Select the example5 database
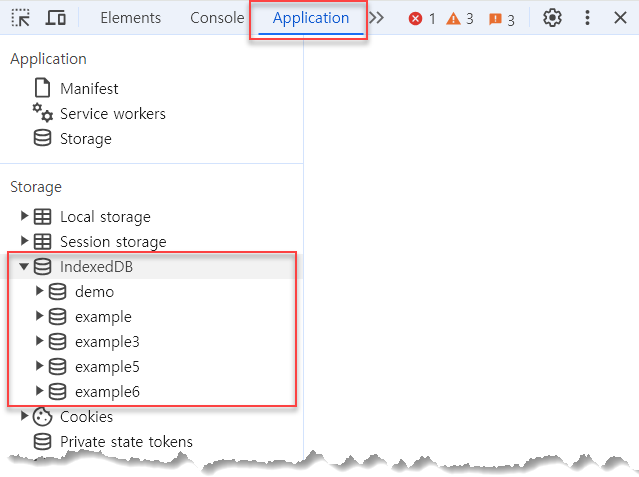Viewport: 639px width, 477px height. click(x=108, y=367)
